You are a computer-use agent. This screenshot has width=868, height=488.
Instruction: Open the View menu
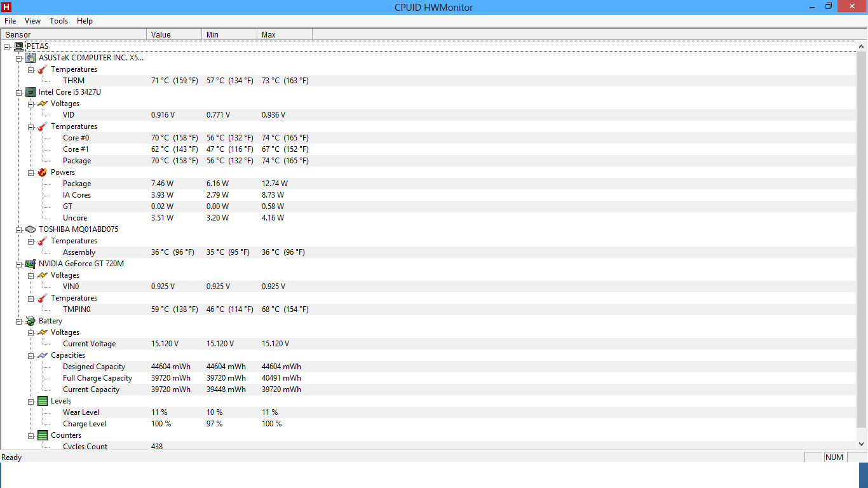[x=32, y=21]
